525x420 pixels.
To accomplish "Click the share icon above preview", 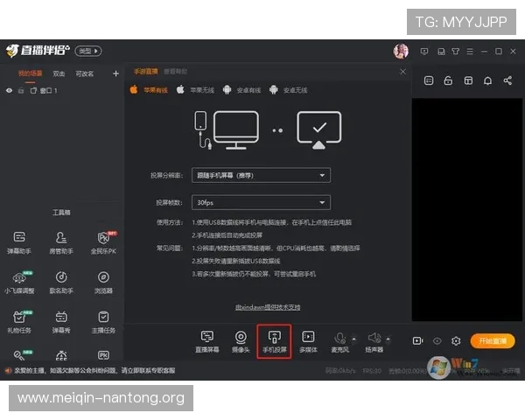I will pyautogui.click(x=507, y=80).
